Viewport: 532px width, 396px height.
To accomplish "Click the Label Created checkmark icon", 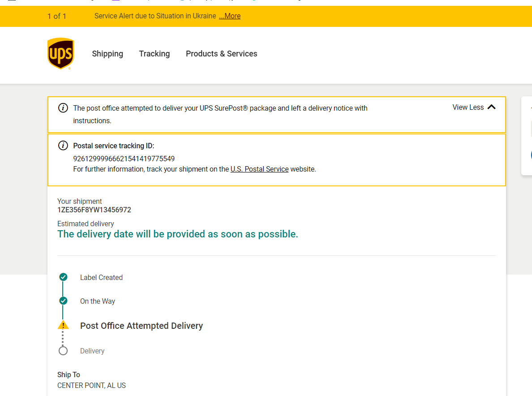I will pos(63,277).
